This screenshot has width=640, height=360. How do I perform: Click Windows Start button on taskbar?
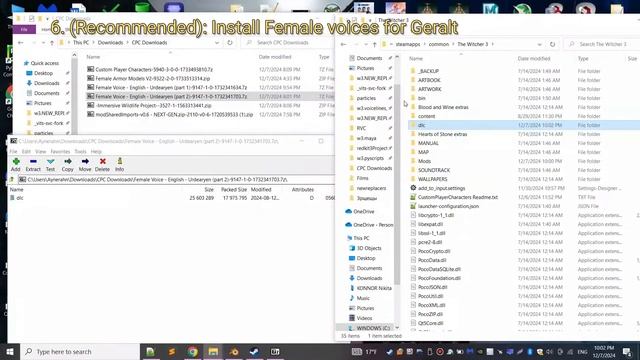pos(10,351)
